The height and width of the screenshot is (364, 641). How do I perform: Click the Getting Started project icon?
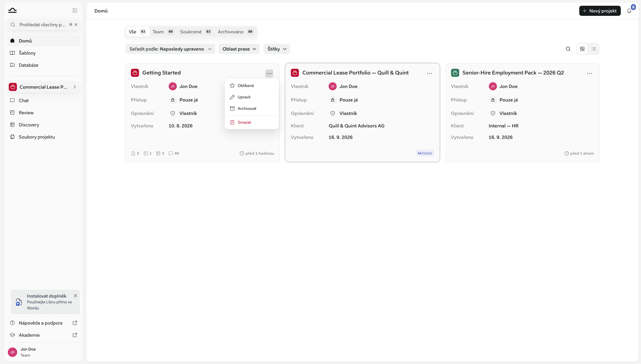(x=135, y=73)
